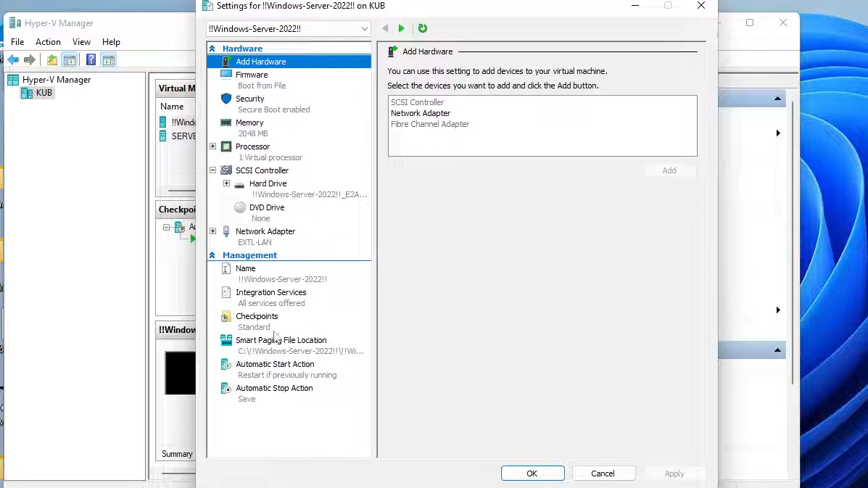The width and height of the screenshot is (868, 488).
Task: Open View menu in Hyper-V Manager
Action: point(81,42)
